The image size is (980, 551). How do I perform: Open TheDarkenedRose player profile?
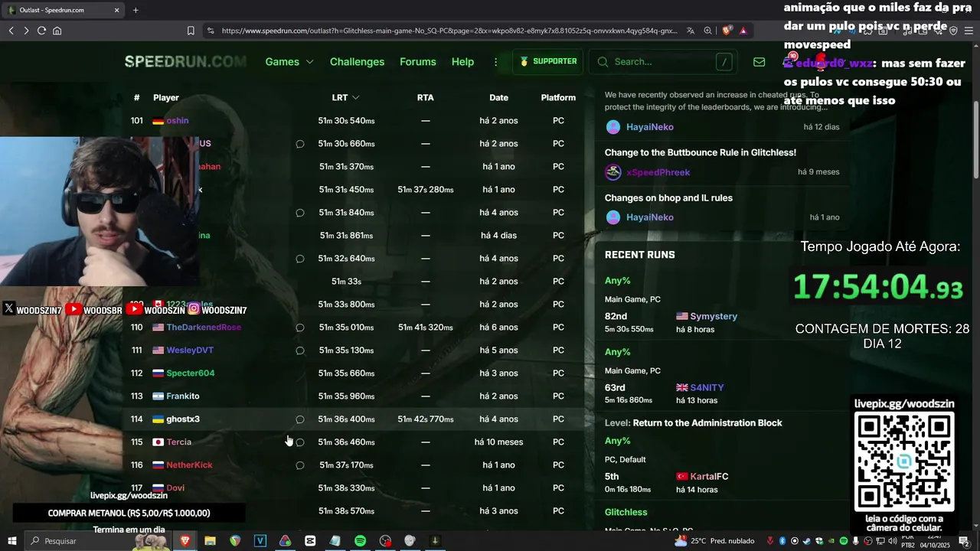click(204, 327)
